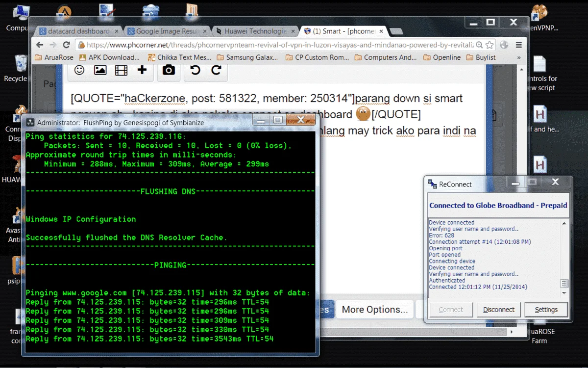Bookmark this page with the star icon

coord(489,45)
